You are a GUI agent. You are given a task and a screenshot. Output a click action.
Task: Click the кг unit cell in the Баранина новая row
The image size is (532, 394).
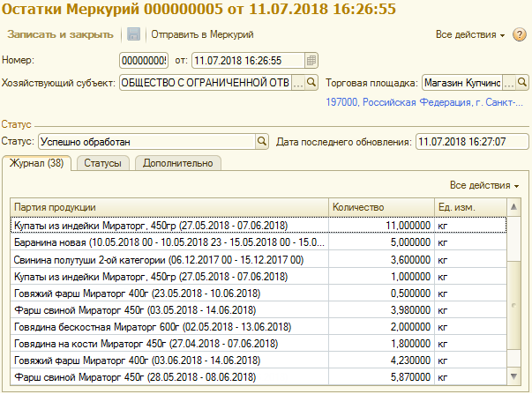coord(470,242)
